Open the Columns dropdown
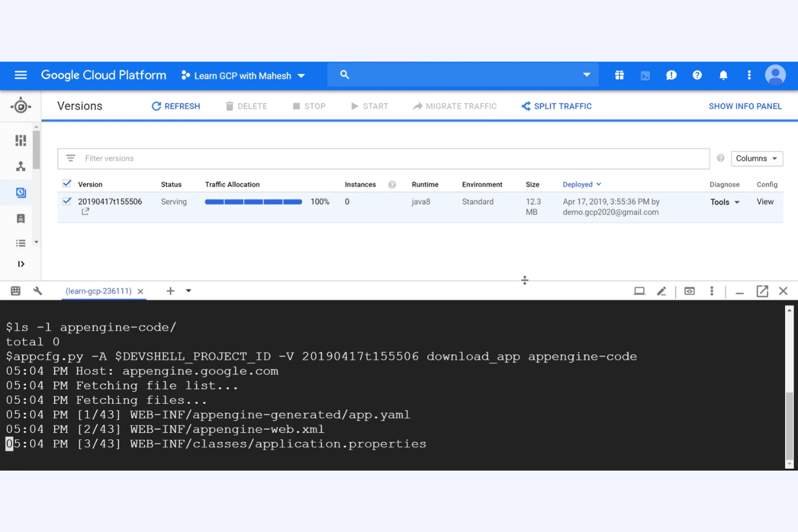The width and height of the screenshot is (798, 532). coord(756,158)
